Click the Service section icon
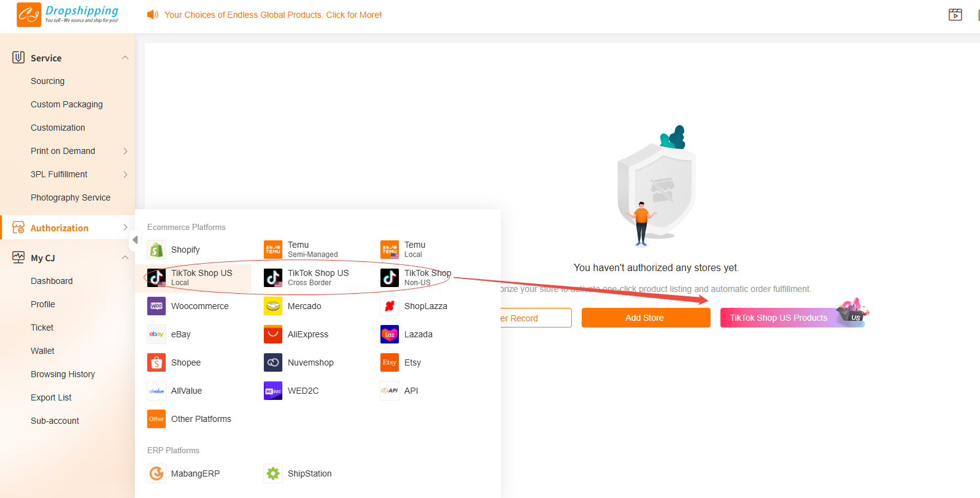980x498 pixels. click(x=18, y=58)
